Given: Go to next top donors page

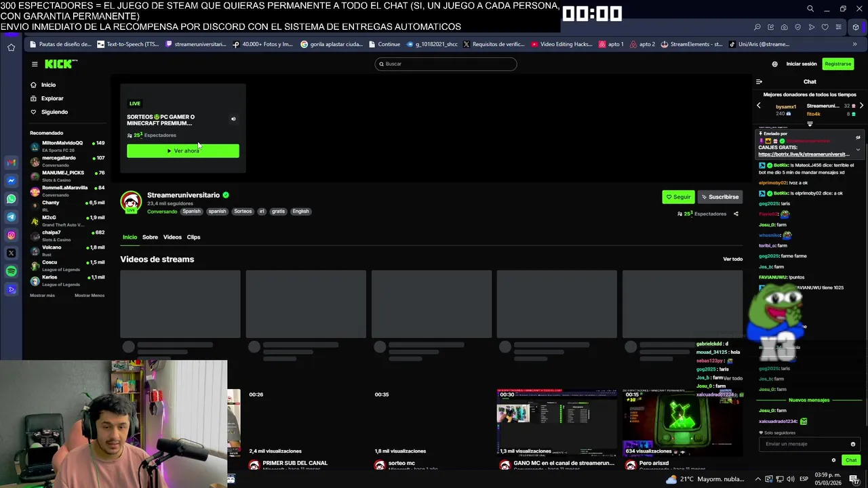Looking at the screenshot, I should point(861,106).
